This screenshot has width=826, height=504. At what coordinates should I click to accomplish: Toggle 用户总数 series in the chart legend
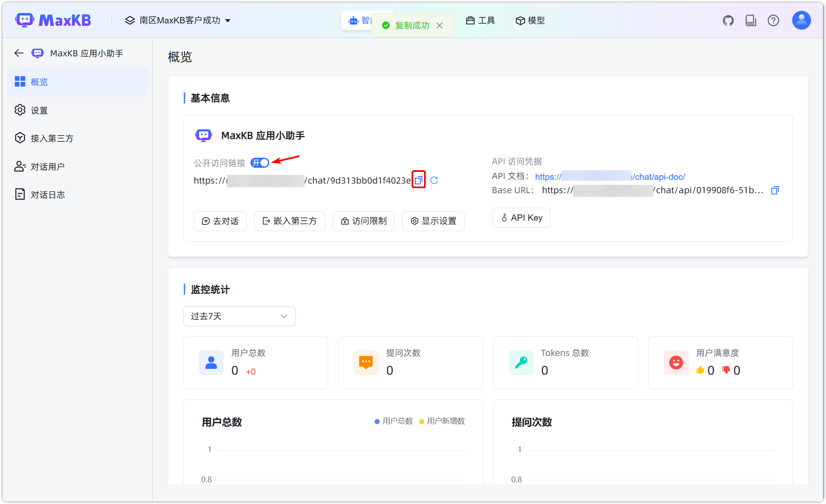coord(393,421)
